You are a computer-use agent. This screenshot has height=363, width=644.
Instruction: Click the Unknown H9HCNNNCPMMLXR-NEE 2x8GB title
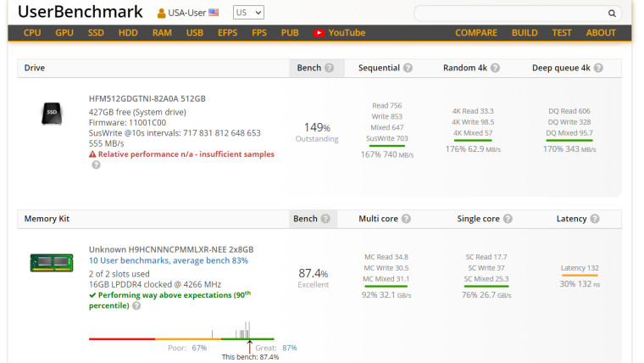click(x=171, y=249)
